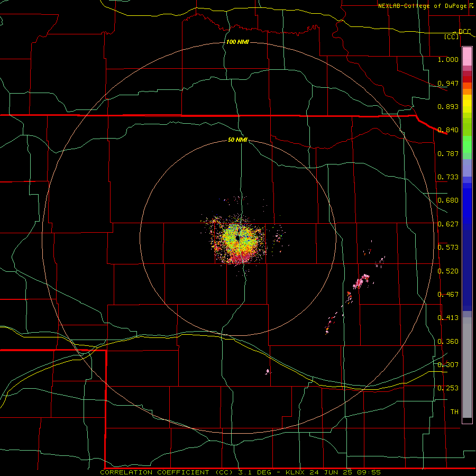Select the 0.467 scale value
This screenshot has height=476, width=476.
pos(448,295)
